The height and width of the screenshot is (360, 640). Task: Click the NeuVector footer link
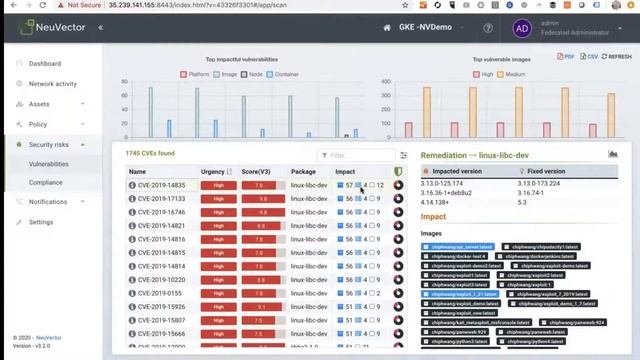click(49, 338)
